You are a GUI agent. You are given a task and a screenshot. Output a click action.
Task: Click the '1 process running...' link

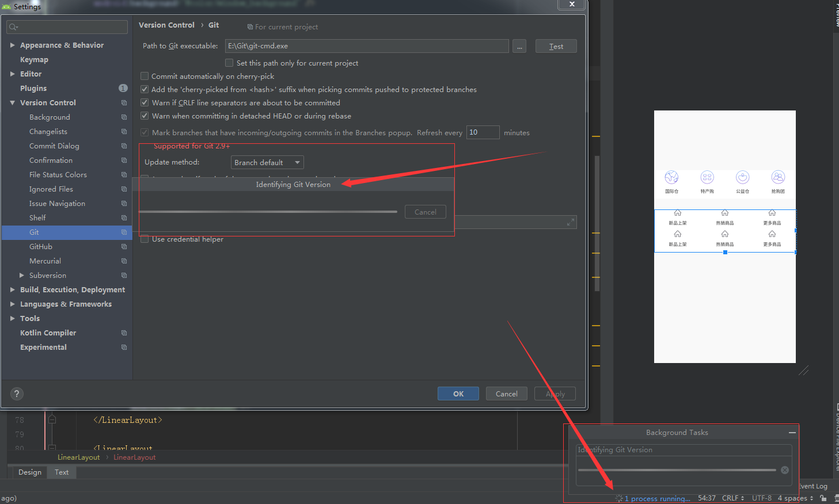658,498
